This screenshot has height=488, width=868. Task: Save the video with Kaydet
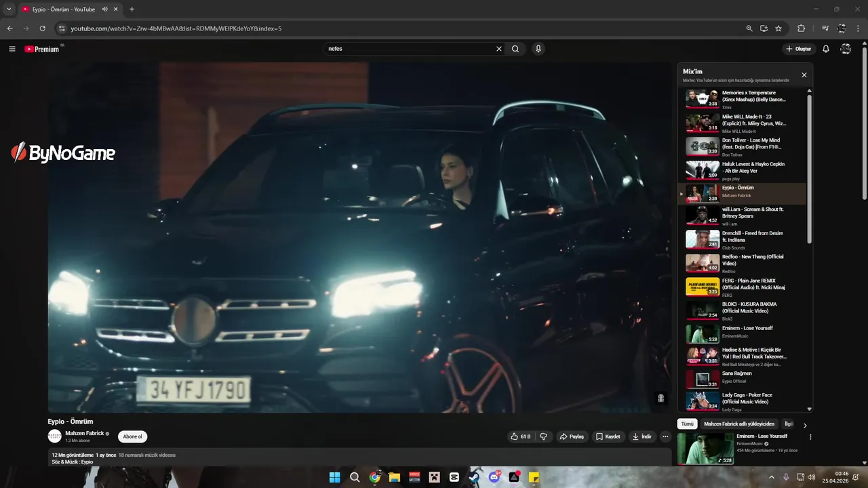608,436
